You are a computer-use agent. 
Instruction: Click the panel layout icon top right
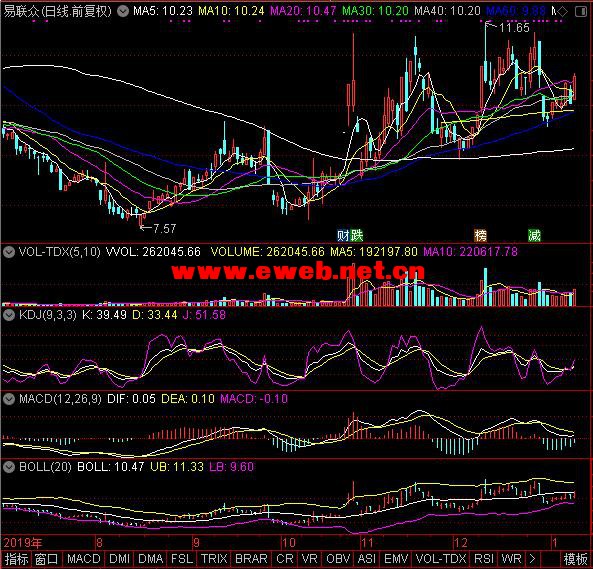click(581, 12)
